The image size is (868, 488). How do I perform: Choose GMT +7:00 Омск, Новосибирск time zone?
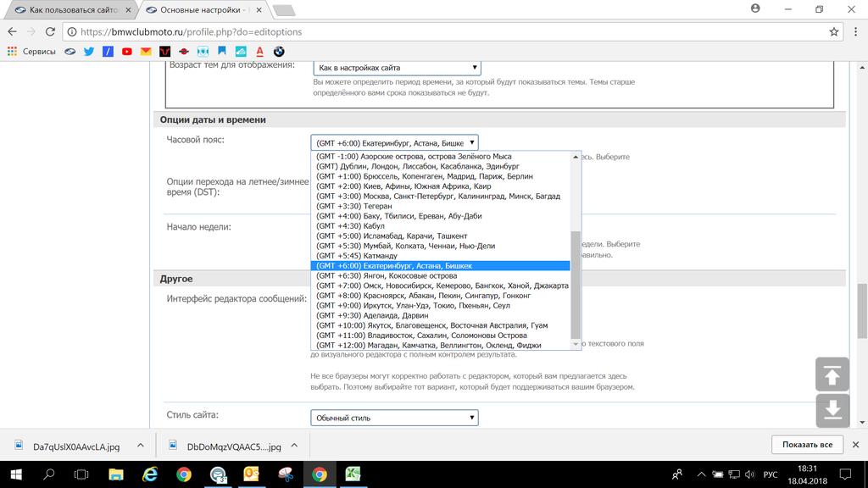442,286
